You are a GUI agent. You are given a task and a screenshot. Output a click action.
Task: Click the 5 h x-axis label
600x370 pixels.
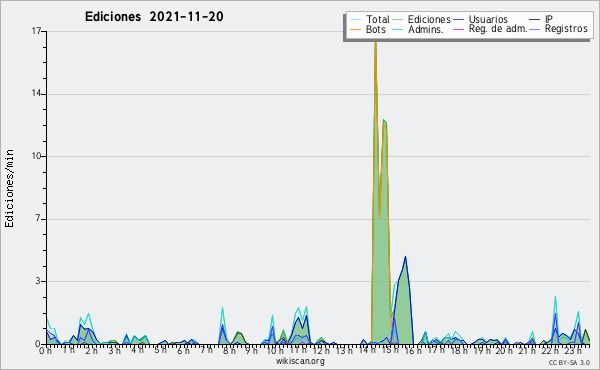point(160,350)
